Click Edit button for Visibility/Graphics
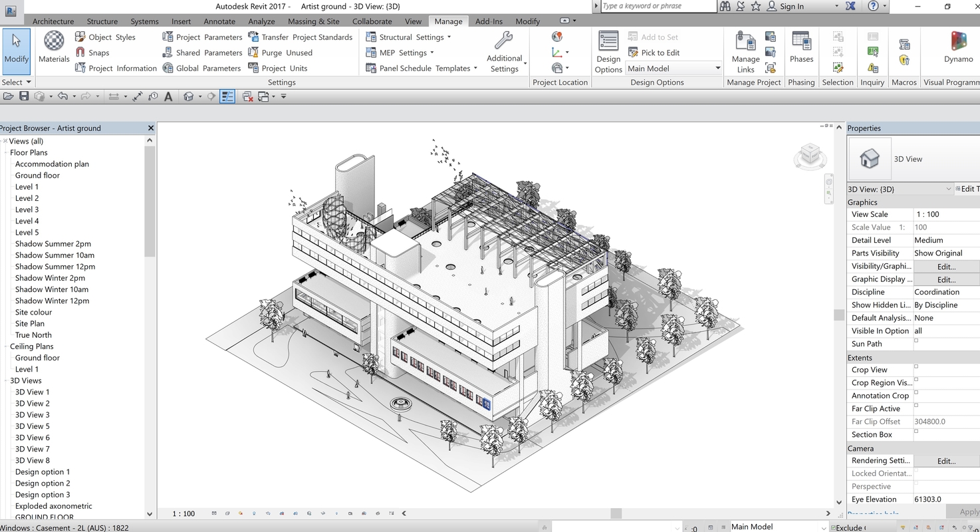The image size is (980, 532). click(946, 266)
